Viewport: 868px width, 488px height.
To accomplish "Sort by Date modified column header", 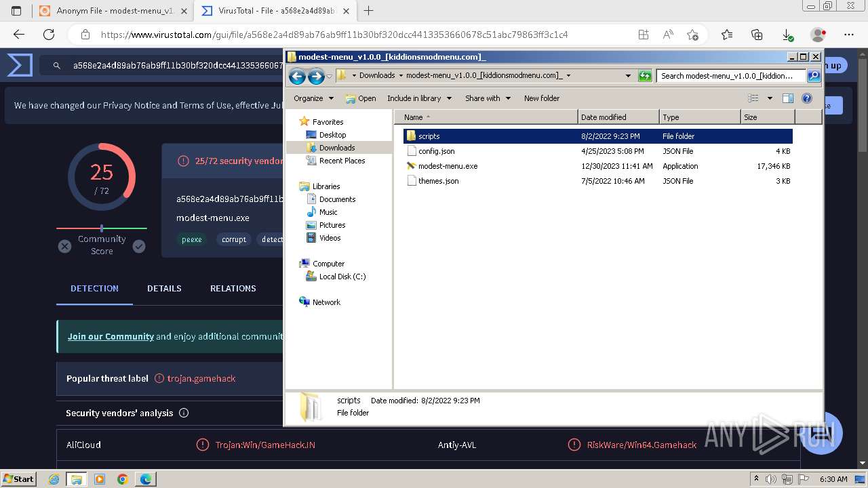I will (x=618, y=117).
